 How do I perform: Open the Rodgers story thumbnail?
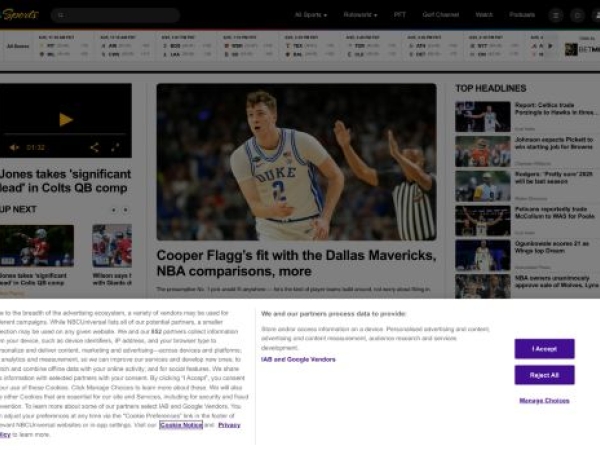(483, 186)
